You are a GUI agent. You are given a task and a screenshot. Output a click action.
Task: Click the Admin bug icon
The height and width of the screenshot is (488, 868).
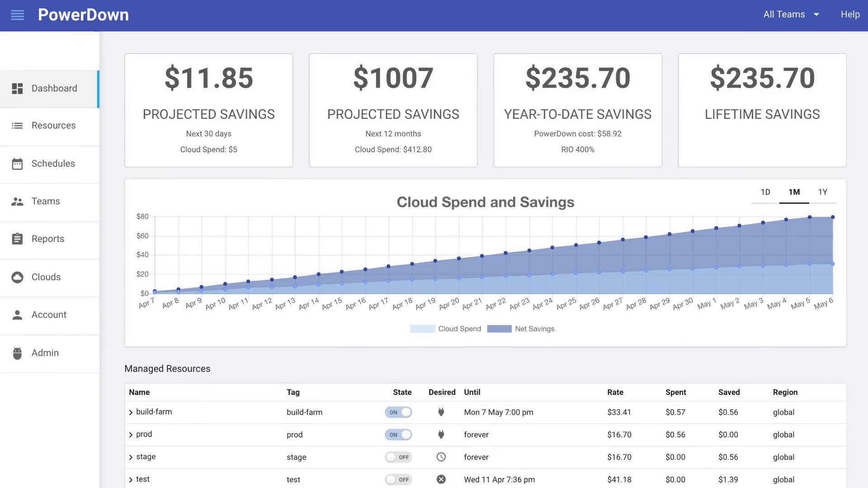pyautogui.click(x=17, y=353)
